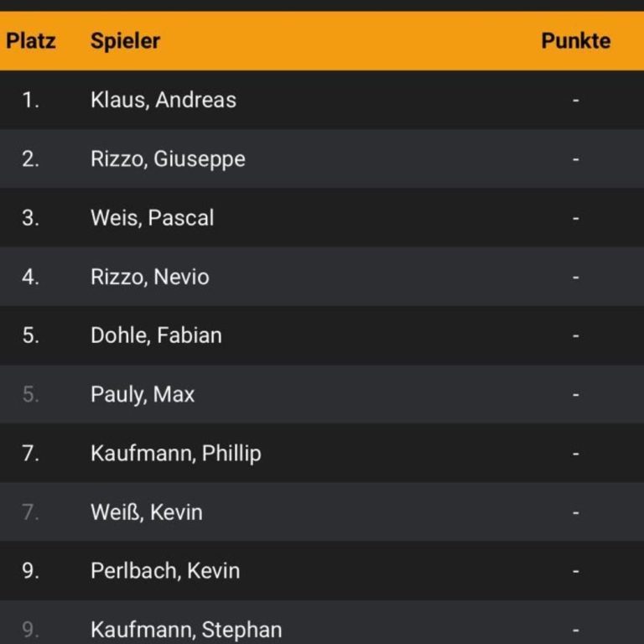The image size is (644, 644).
Task: Click rank number 4.
Action: point(31,277)
